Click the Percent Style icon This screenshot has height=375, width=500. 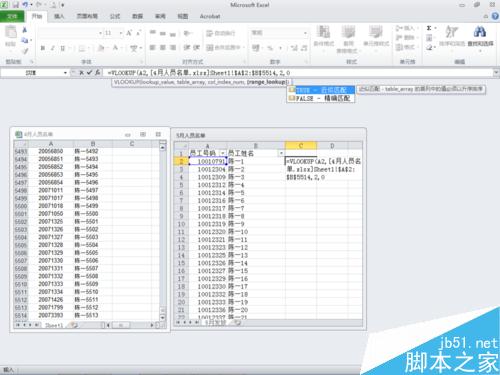pos(270,48)
